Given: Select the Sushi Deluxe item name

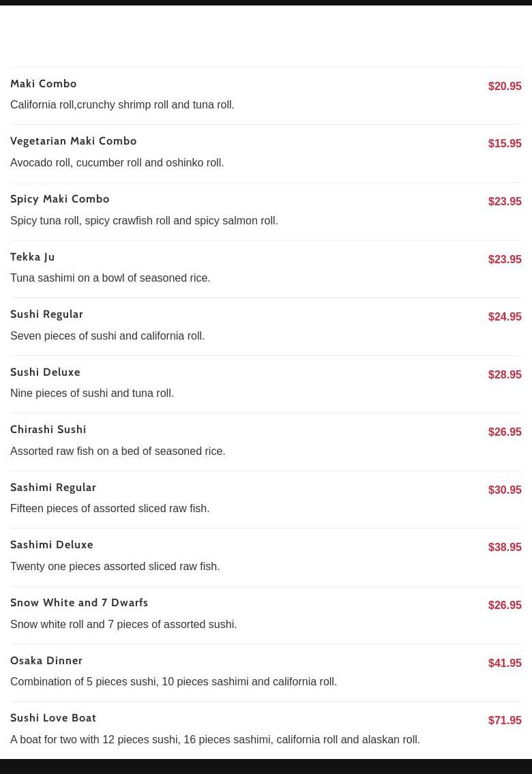Looking at the screenshot, I should pos(45,372).
